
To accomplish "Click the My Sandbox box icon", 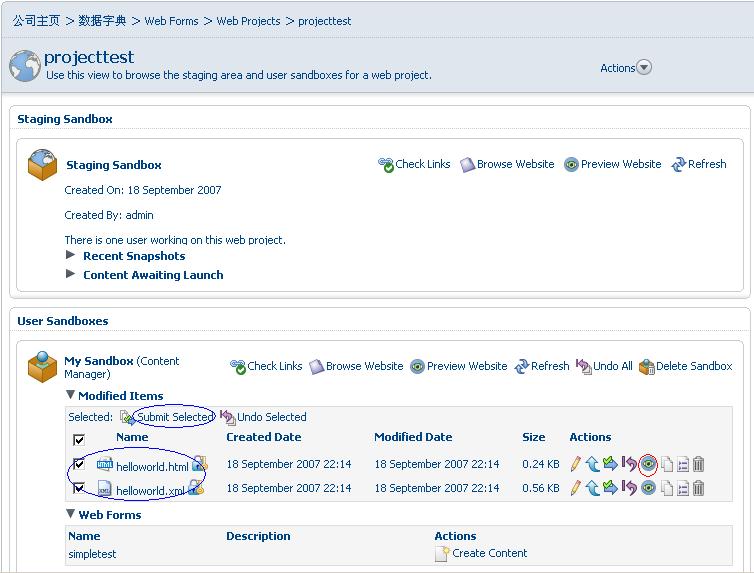I will point(42,367).
